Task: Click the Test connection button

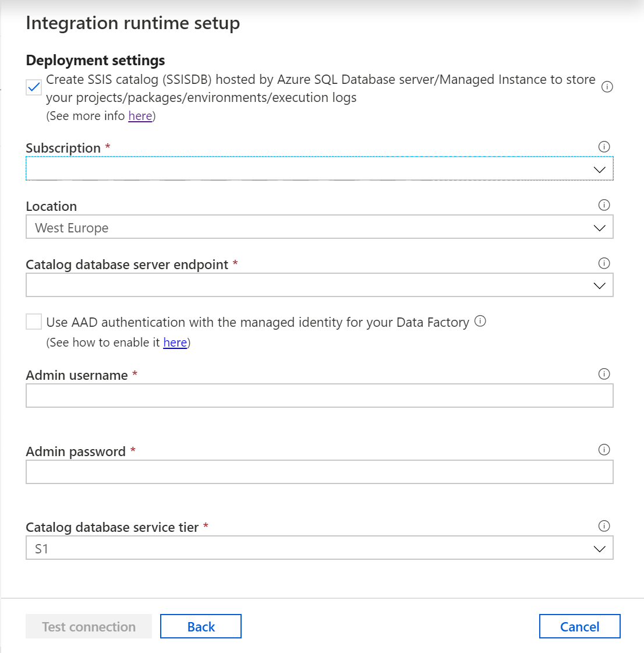Action: click(89, 626)
